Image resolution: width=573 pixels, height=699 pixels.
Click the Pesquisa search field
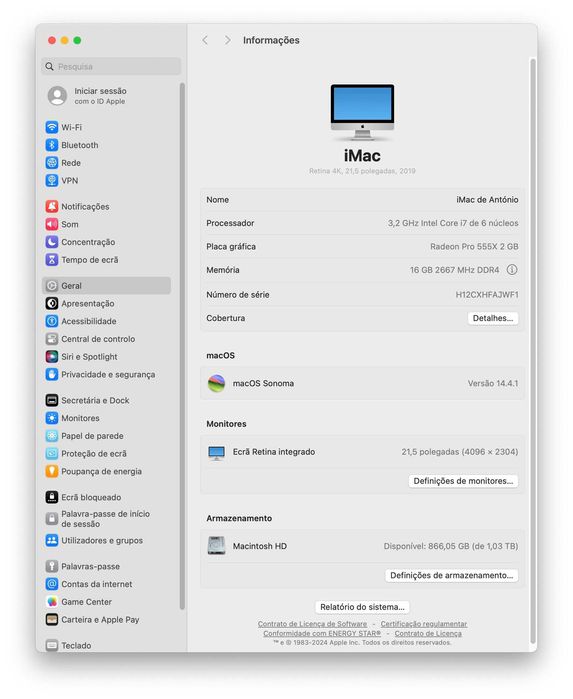(111, 66)
